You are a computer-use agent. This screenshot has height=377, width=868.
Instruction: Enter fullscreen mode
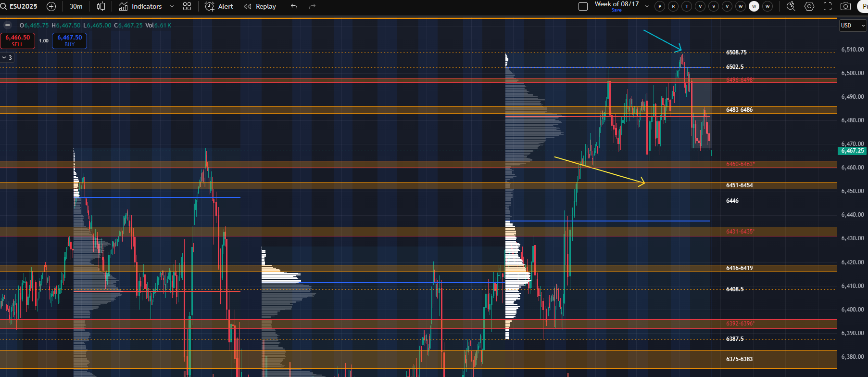pyautogui.click(x=828, y=6)
